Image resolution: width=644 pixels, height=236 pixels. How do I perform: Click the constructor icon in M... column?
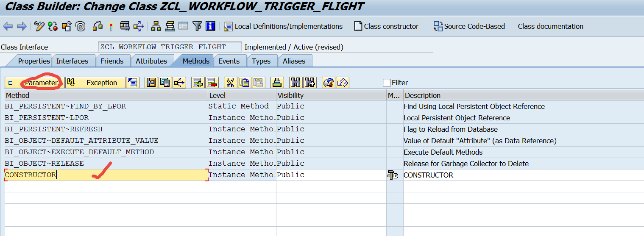click(x=393, y=175)
